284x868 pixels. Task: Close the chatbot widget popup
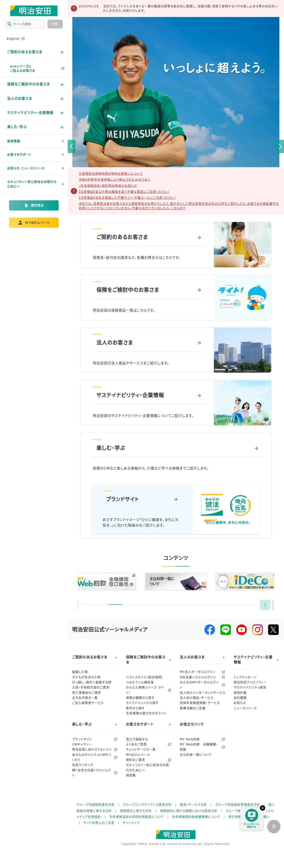click(x=262, y=808)
